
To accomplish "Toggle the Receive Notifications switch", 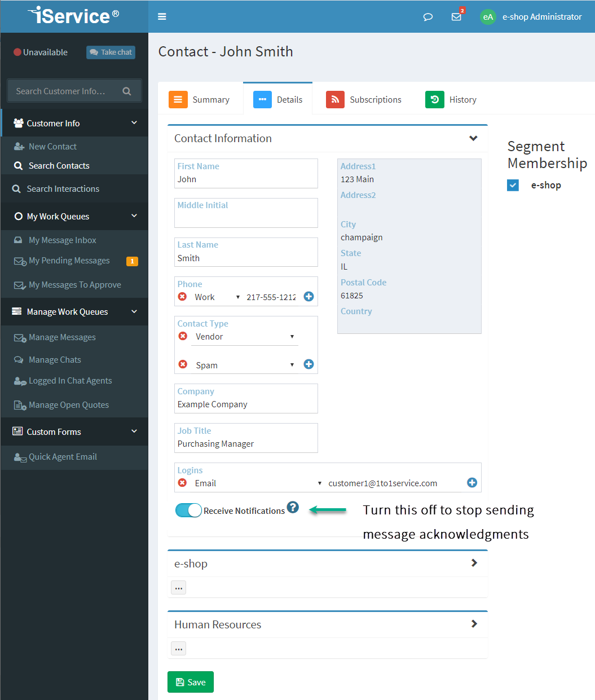I will click(188, 510).
